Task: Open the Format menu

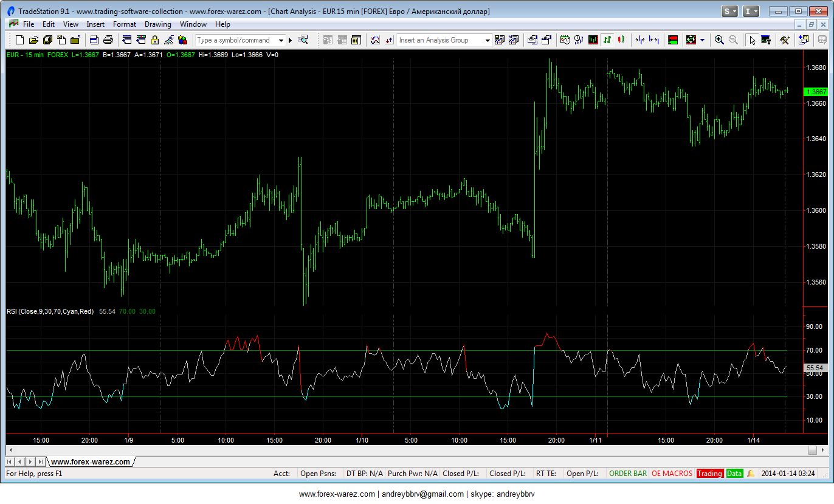Action: pos(125,24)
